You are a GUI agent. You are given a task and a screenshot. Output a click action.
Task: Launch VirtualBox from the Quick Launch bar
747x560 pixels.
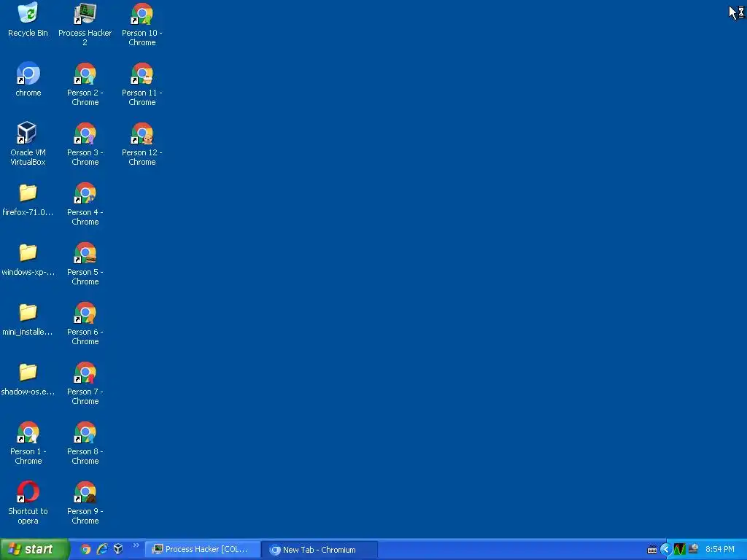click(118, 549)
